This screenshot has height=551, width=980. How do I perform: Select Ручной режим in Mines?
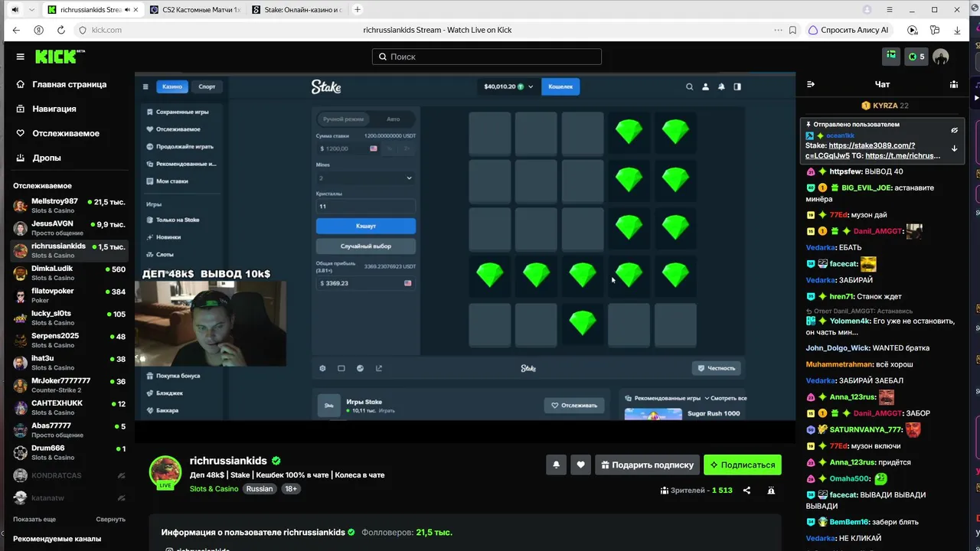343,119
